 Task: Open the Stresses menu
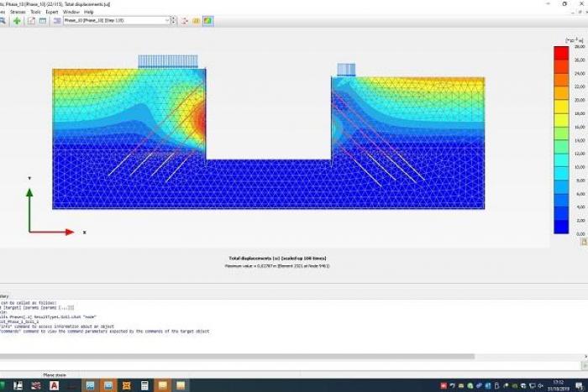tap(16, 12)
